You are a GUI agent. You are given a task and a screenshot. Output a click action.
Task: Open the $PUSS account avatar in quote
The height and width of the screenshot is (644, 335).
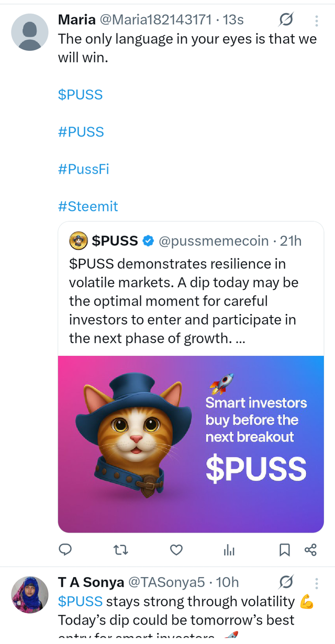pos(78,241)
